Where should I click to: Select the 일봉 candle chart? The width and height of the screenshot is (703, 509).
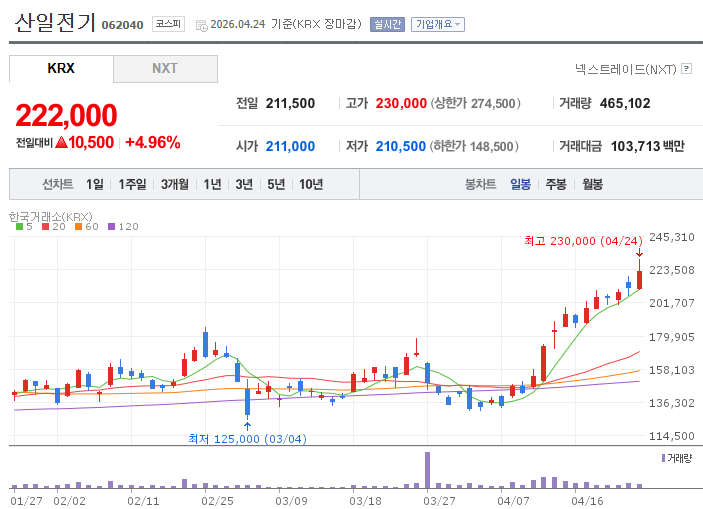point(521,184)
